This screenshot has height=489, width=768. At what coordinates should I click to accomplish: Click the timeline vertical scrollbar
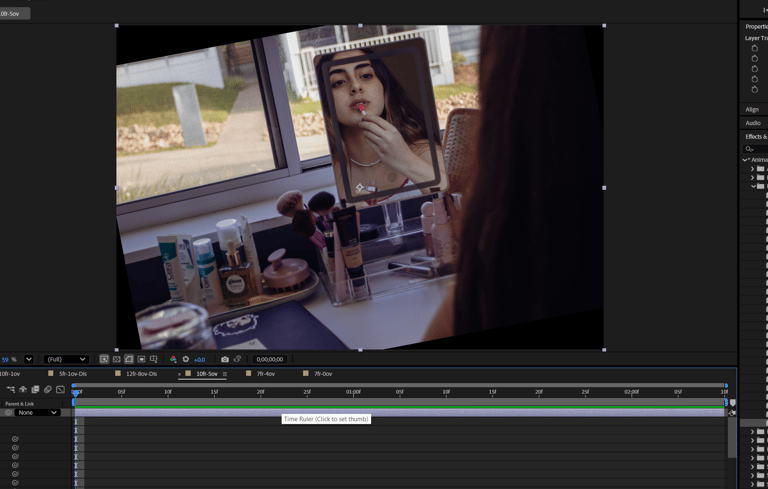point(732,437)
